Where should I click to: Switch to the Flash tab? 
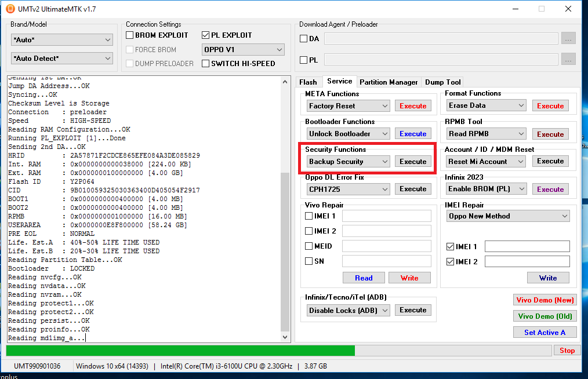308,82
